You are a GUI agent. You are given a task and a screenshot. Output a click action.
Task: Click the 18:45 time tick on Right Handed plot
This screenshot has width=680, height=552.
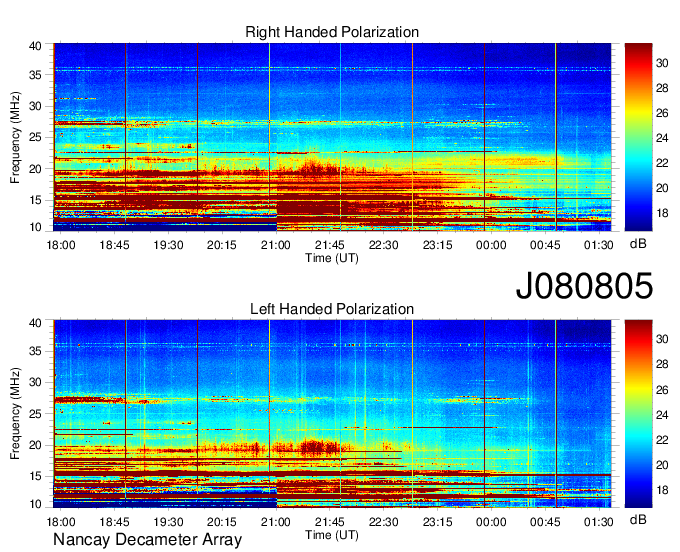pyautogui.click(x=114, y=245)
